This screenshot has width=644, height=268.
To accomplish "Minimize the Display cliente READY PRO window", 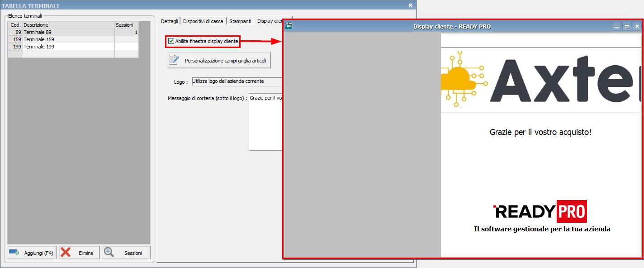I will pyautogui.click(x=616, y=26).
